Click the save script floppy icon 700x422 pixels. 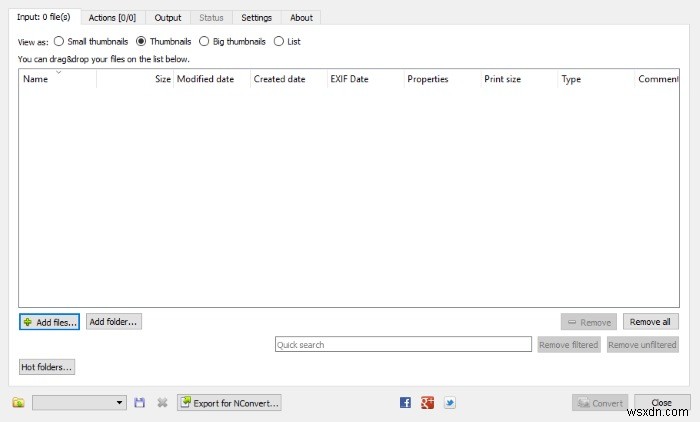pyautogui.click(x=139, y=403)
